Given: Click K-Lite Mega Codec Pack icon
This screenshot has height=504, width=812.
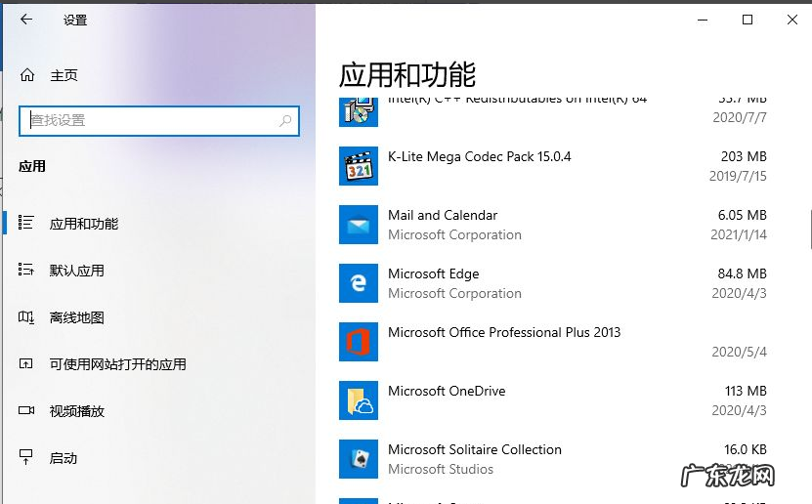Looking at the screenshot, I should pyautogui.click(x=359, y=166).
